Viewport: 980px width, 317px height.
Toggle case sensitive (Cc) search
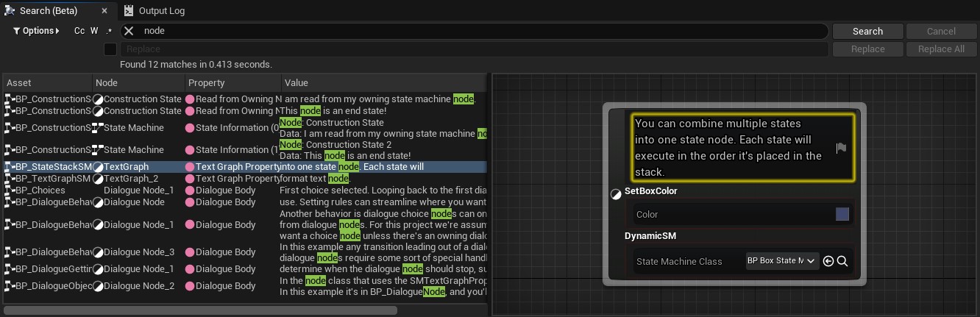[79, 31]
